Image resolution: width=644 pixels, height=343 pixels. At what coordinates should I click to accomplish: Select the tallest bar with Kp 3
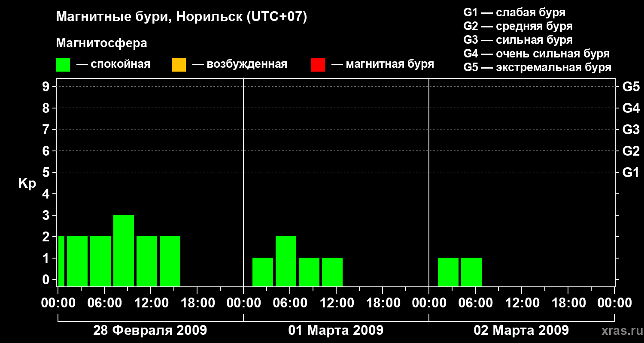point(124,250)
